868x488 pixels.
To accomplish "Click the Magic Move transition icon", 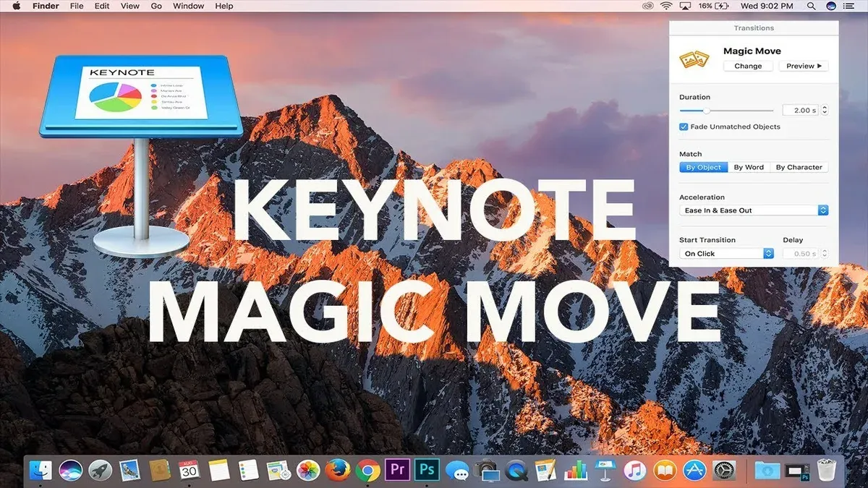I will tap(694, 59).
